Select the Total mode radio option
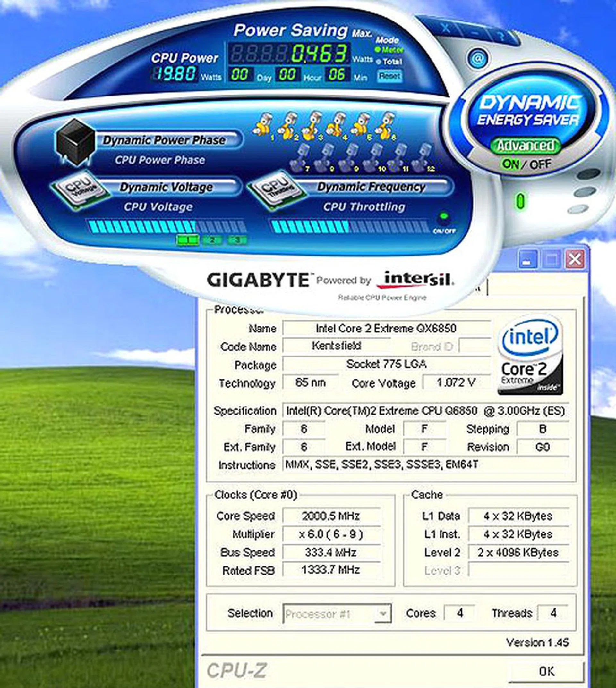616x688 pixels. (378, 62)
